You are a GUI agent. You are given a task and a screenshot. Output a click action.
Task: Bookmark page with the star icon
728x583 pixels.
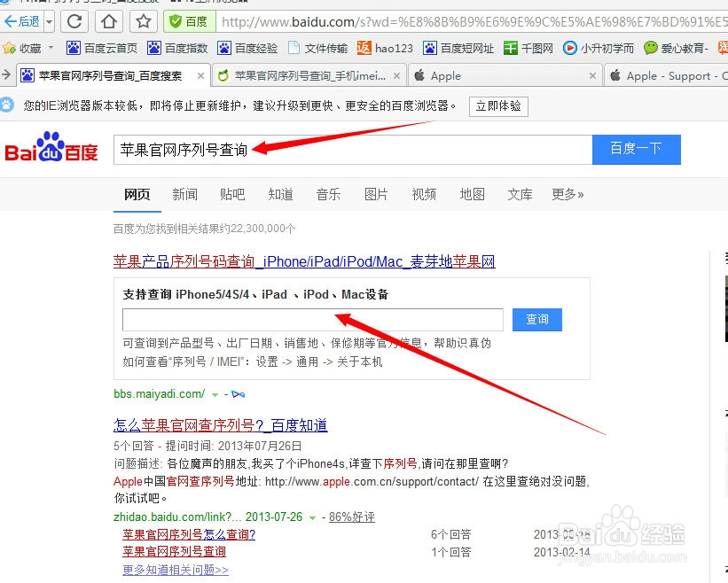point(144,21)
